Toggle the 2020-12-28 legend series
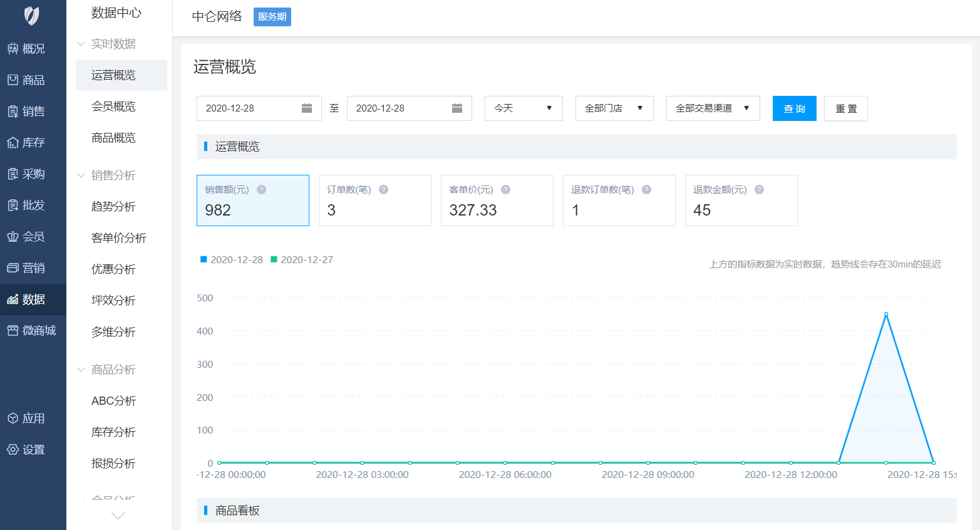Screen dimensions: 980x530 (x=231, y=259)
